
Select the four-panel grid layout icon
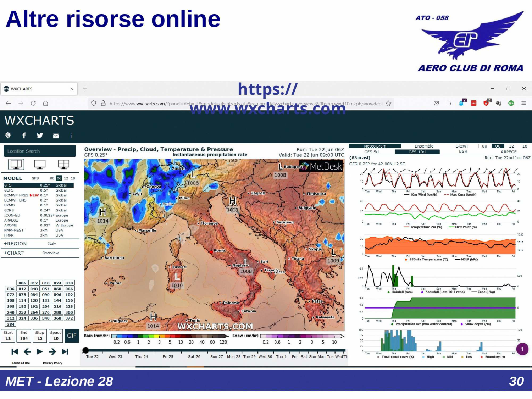pyautogui.click(x=63, y=164)
